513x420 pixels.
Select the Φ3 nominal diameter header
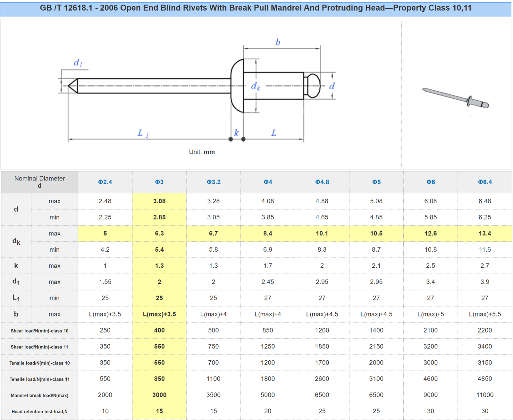pos(159,182)
